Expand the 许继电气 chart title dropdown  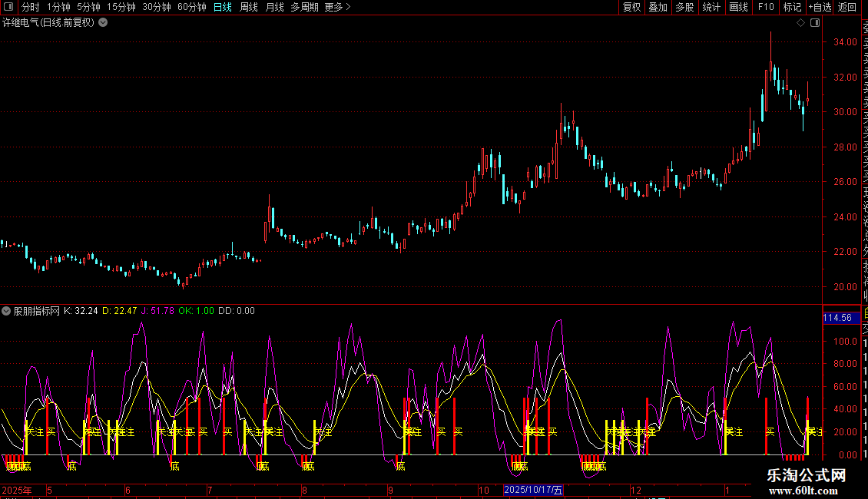pos(103,22)
